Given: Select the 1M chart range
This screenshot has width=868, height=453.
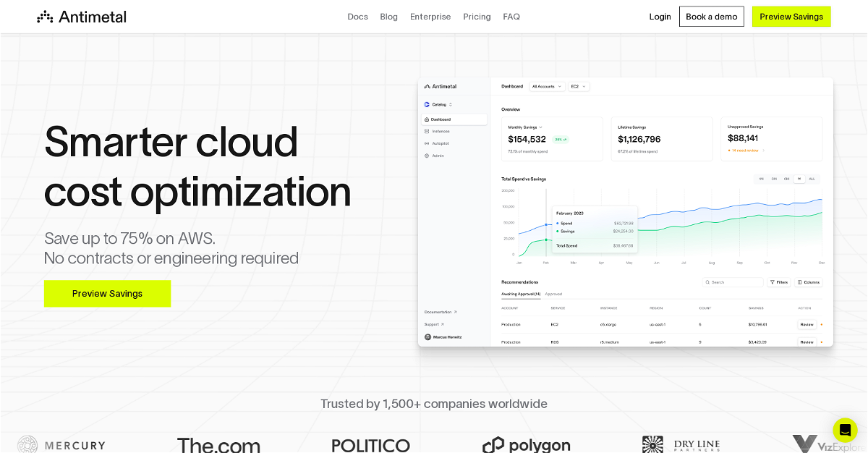Looking at the screenshot, I should click(761, 179).
